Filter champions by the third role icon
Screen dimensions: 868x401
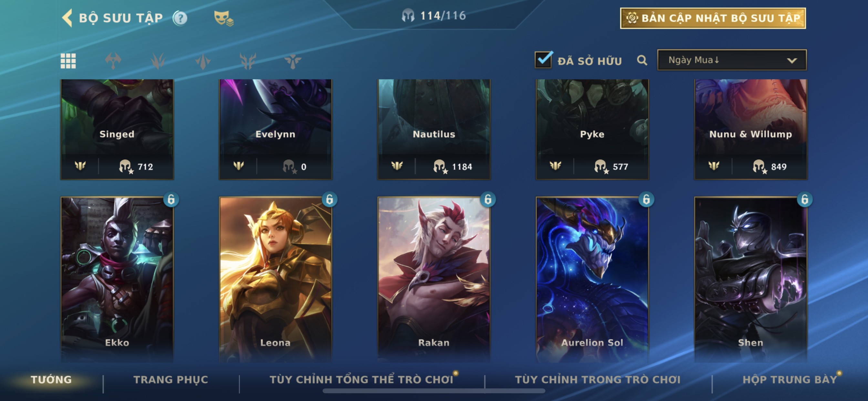coord(203,61)
